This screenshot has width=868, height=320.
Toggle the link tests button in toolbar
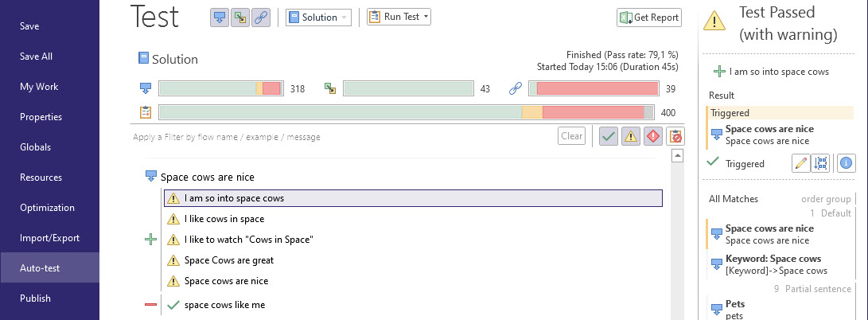pos(261,18)
